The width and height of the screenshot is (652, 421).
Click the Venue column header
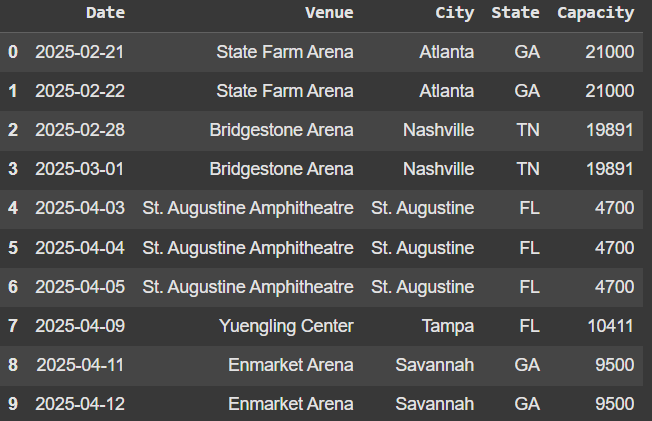329,13
